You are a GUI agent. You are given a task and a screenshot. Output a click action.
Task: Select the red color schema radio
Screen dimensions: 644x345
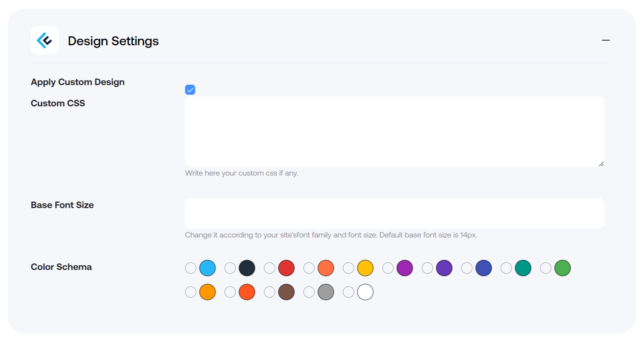[270, 268]
